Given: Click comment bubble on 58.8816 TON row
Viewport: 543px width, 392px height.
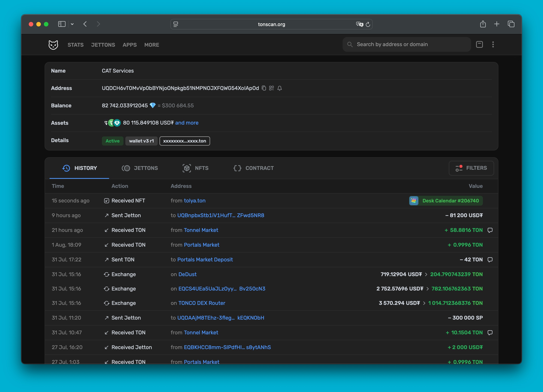Looking at the screenshot, I should (x=490, y=230).
